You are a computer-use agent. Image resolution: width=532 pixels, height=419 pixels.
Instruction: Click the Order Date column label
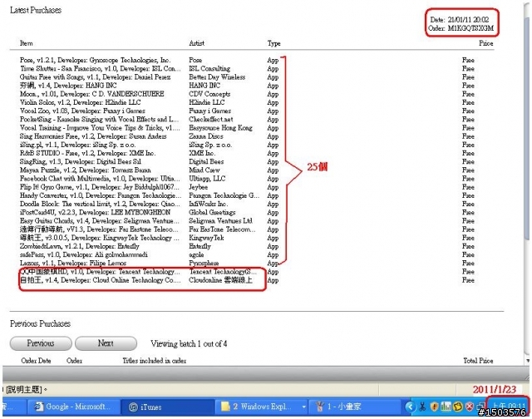click(36, 361)
